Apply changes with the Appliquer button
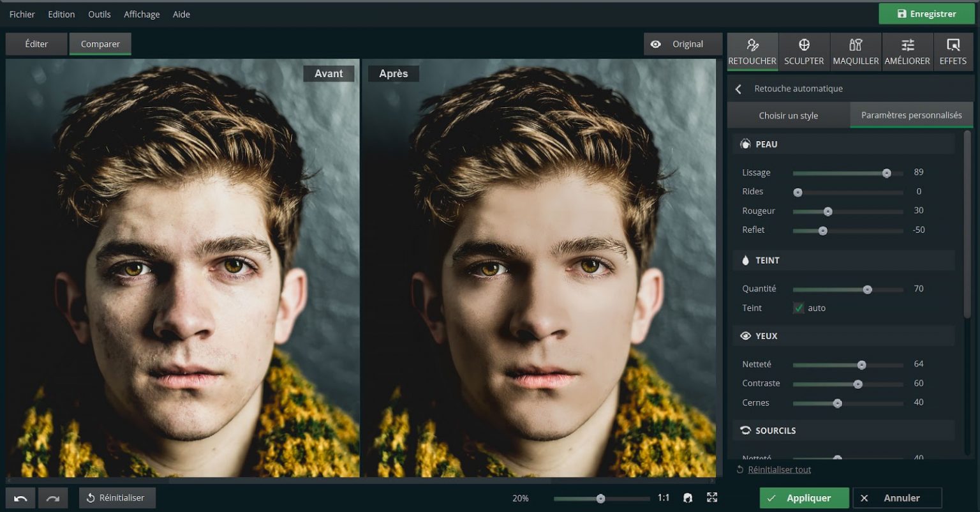Image resolution: width=980 pixels, height=512 pixels. pyautogui.click(x=804, y=497)
